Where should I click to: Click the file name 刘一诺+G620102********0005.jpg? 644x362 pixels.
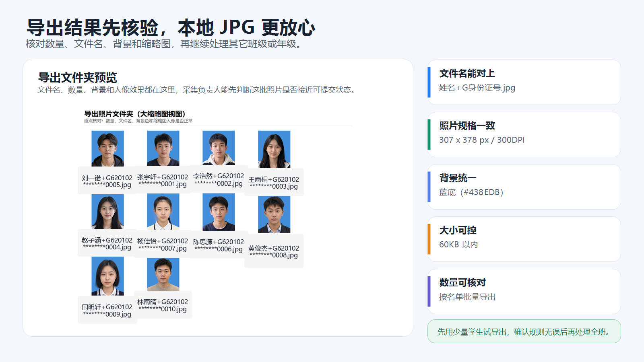tap(107, 181)
